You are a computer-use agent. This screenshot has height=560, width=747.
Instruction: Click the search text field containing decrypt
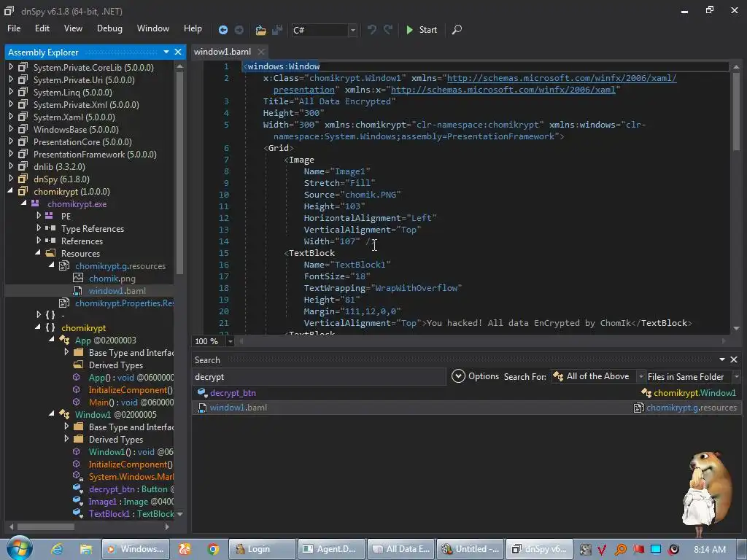pos(318,377)
